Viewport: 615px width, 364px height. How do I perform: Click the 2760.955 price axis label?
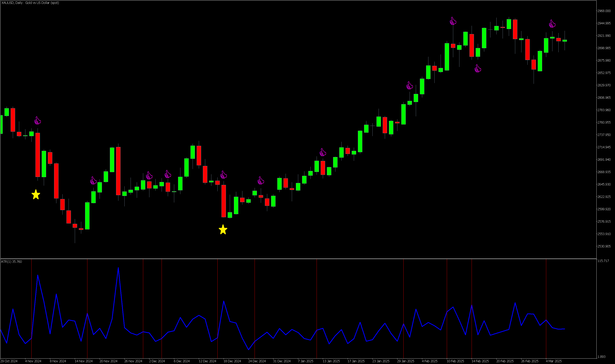pos(604,122)
